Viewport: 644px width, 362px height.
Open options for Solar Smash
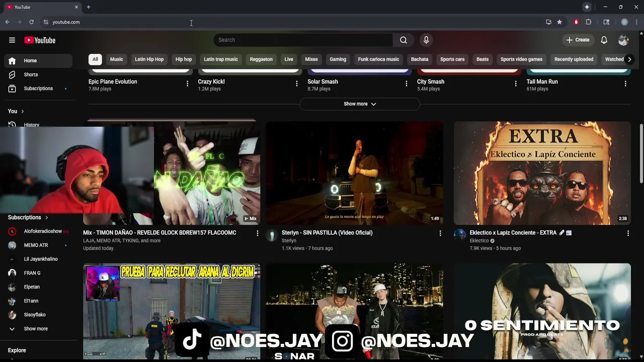tap(407, 83)
